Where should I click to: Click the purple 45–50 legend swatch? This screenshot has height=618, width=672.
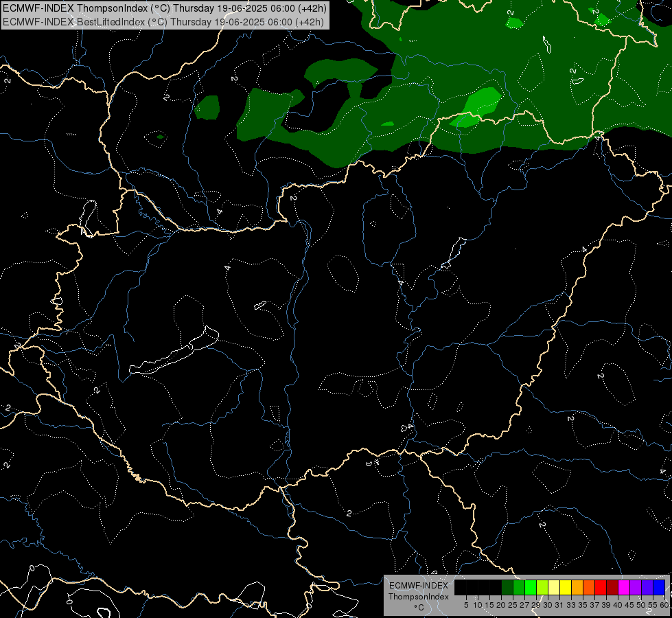point(636,587)
